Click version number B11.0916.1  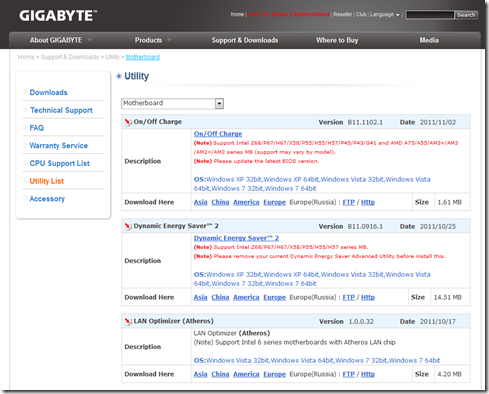pyautogui.click(x=365, y=227)
